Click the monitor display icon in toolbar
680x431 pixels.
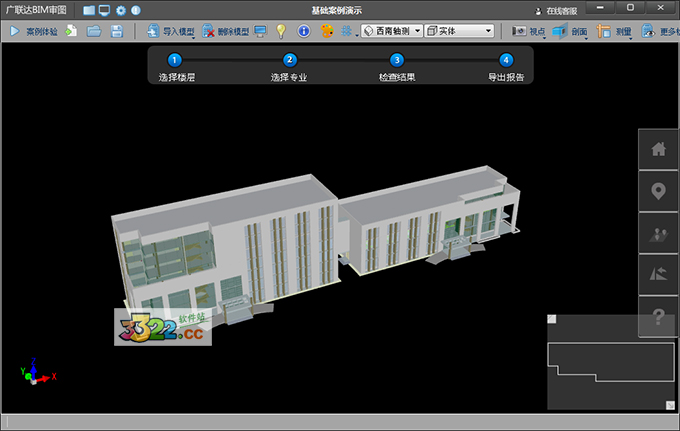click(x=261, y=31)
